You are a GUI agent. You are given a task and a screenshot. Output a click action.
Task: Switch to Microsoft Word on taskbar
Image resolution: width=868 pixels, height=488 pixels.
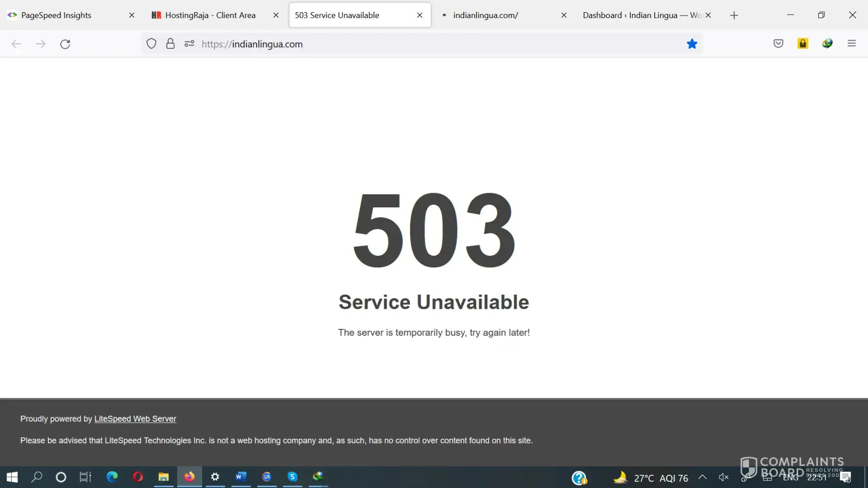[241, 477]
